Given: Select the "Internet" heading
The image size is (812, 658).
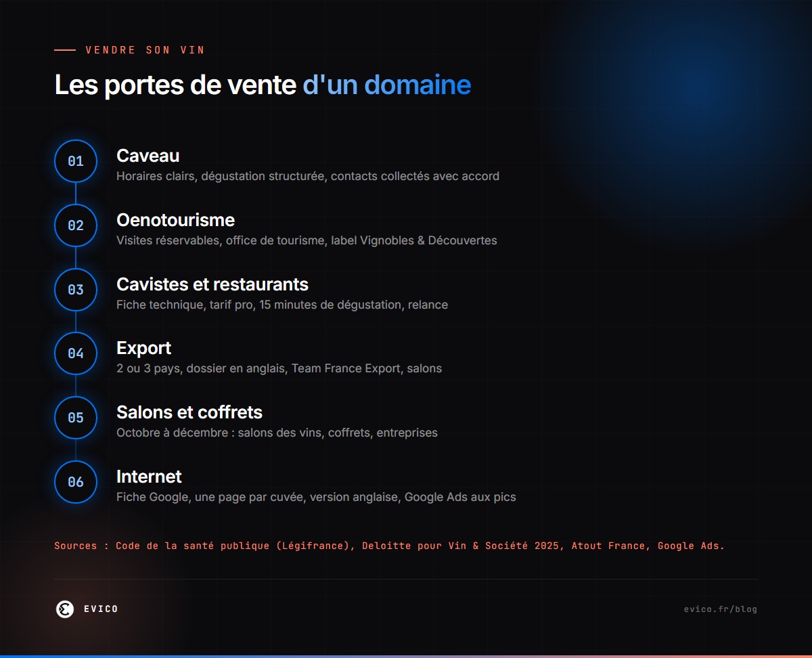Looking at the screenshot, I should tap(149, 477).
